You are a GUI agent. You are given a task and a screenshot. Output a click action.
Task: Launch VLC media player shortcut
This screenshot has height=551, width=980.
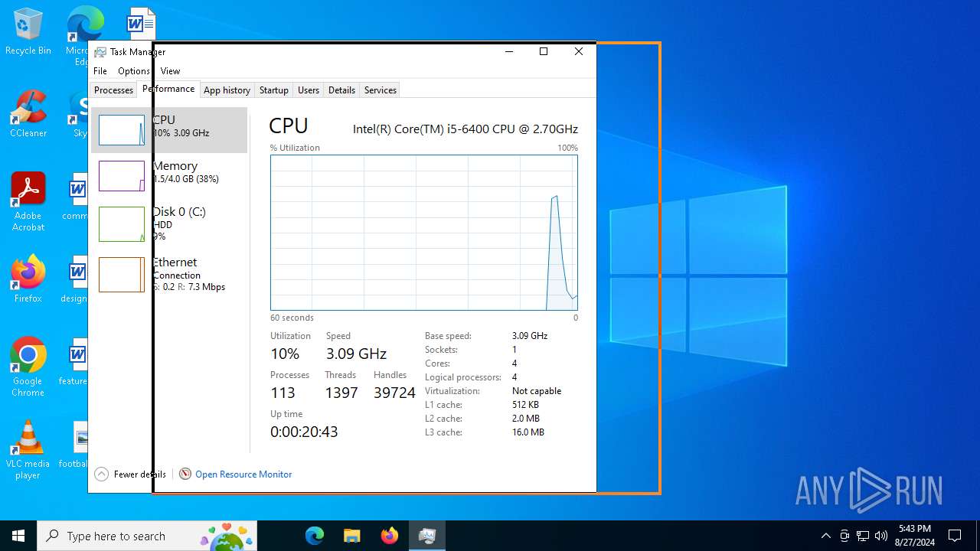(28, 450)
